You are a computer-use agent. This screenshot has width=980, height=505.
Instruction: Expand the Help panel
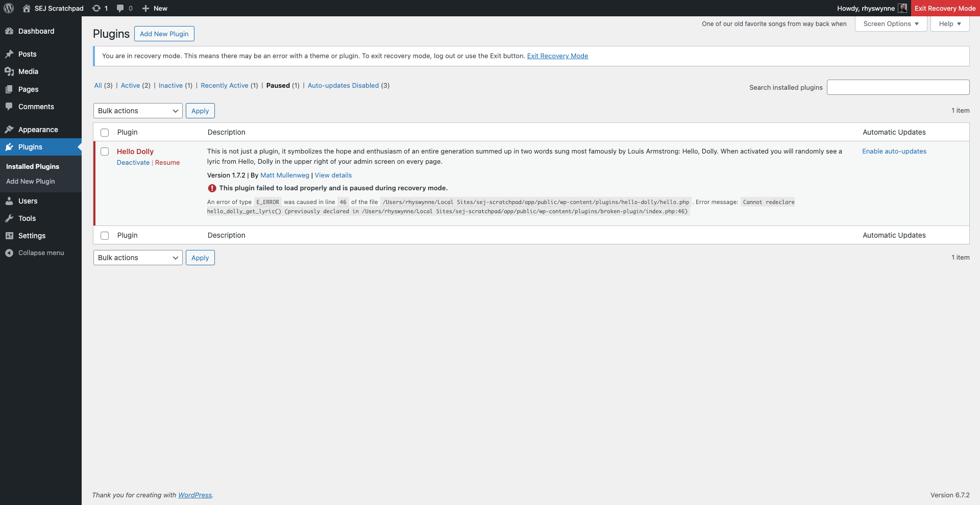coord(949,23)
